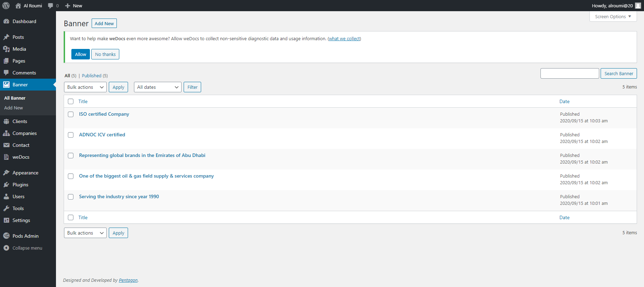Click the top Apply button
The width and height of the screenshot is (644, 287).
click(118, 87)
